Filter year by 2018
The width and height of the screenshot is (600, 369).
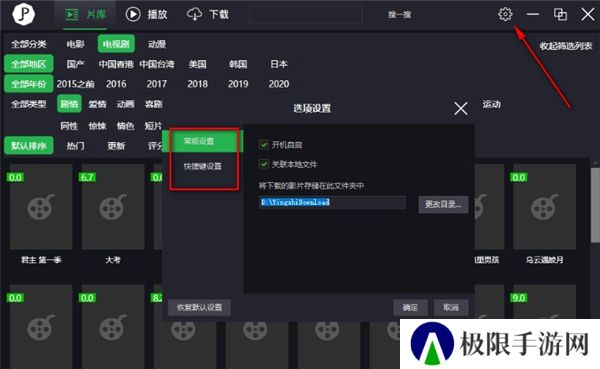pos(197,84)
